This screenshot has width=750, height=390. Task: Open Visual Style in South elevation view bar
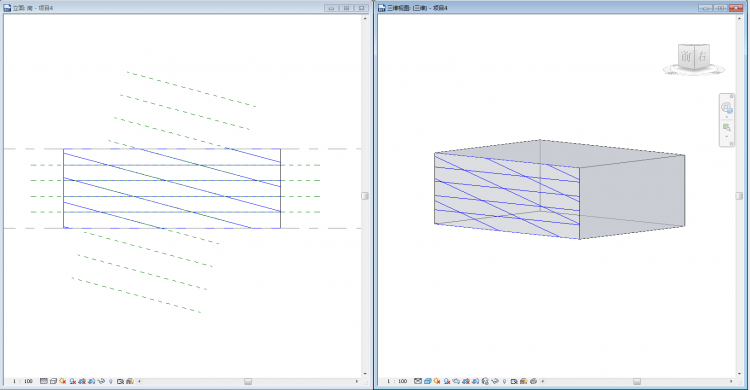(54, 381)
